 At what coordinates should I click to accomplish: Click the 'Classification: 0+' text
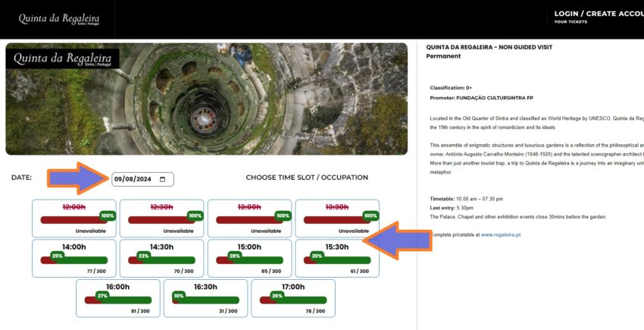tap(451, 88)
